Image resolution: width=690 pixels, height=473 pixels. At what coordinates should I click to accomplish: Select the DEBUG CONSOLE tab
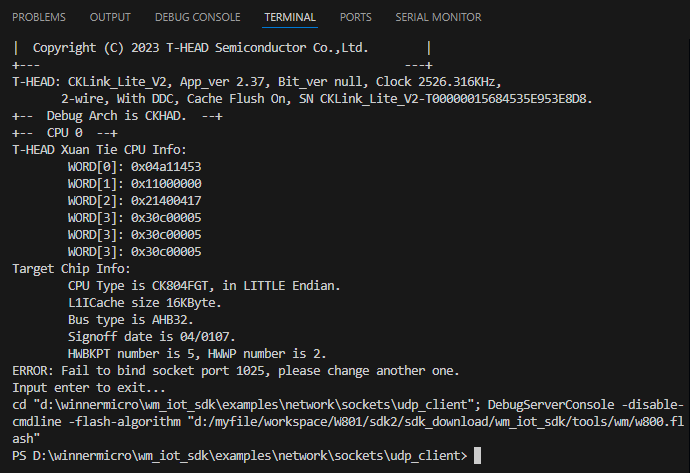point(198,17)
